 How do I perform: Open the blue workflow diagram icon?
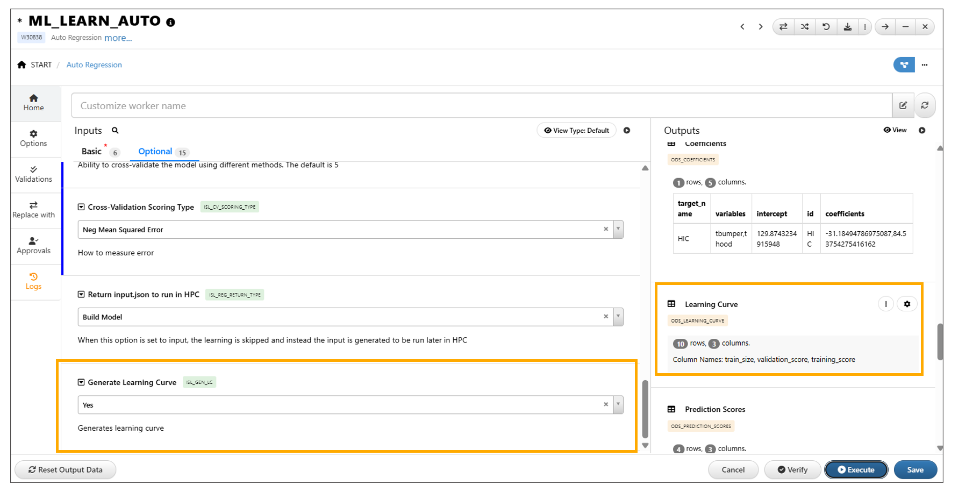click(x=904, y=65)
